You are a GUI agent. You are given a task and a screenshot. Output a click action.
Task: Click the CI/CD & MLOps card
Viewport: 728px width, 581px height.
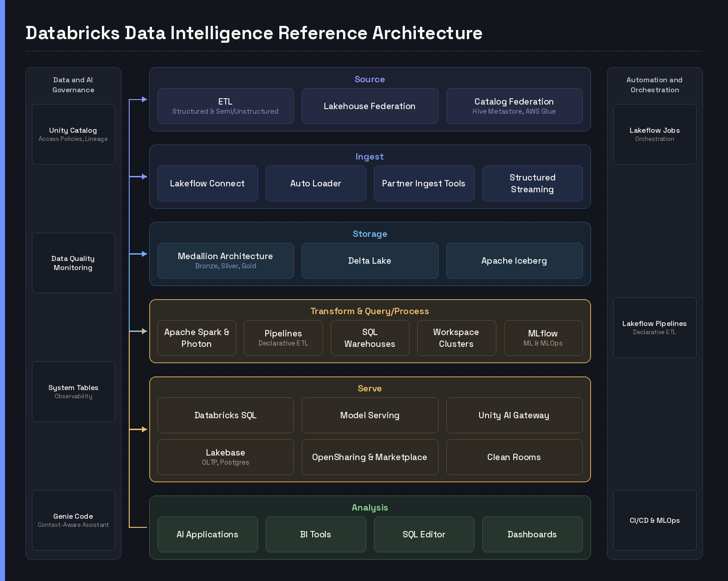coord(655,520)
